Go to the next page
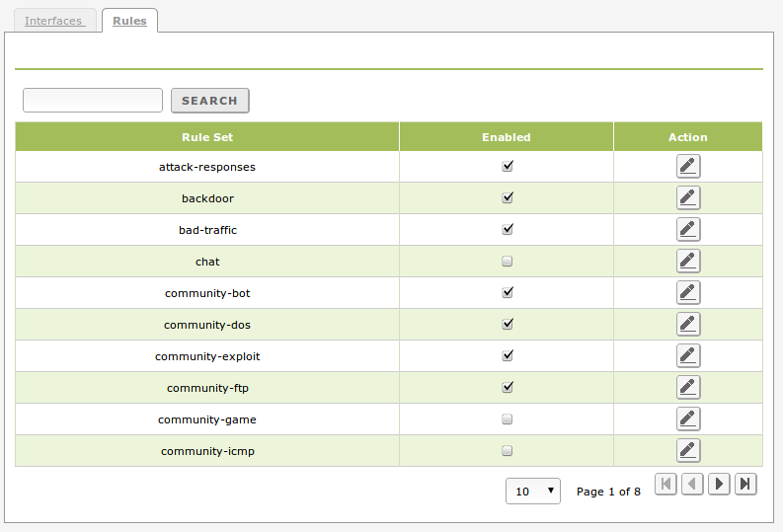 pos(720,484)
